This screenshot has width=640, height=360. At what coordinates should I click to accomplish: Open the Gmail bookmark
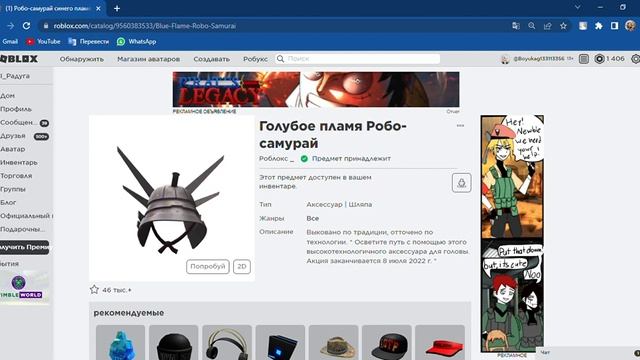tap(10, 42)
